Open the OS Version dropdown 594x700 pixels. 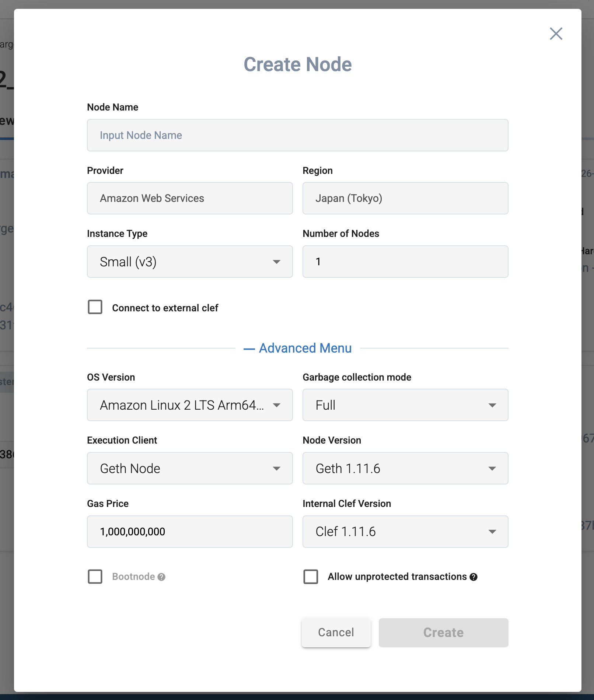coord(190,405)
